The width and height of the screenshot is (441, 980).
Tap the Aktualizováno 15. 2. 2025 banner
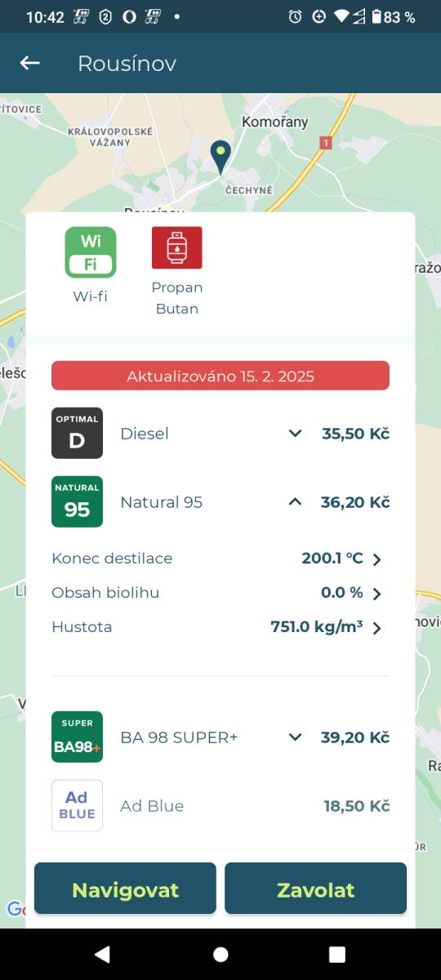(x=220, y=376)
